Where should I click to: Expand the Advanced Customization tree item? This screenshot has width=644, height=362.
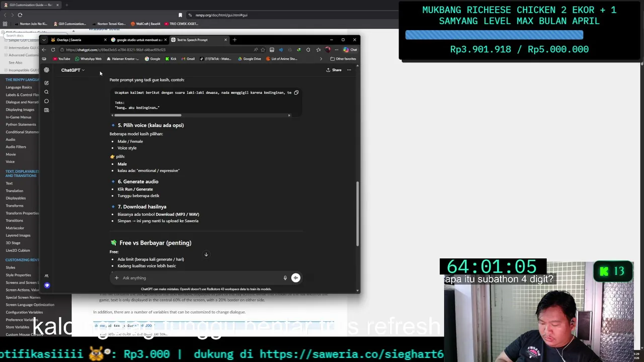click(x=6, y=55)
